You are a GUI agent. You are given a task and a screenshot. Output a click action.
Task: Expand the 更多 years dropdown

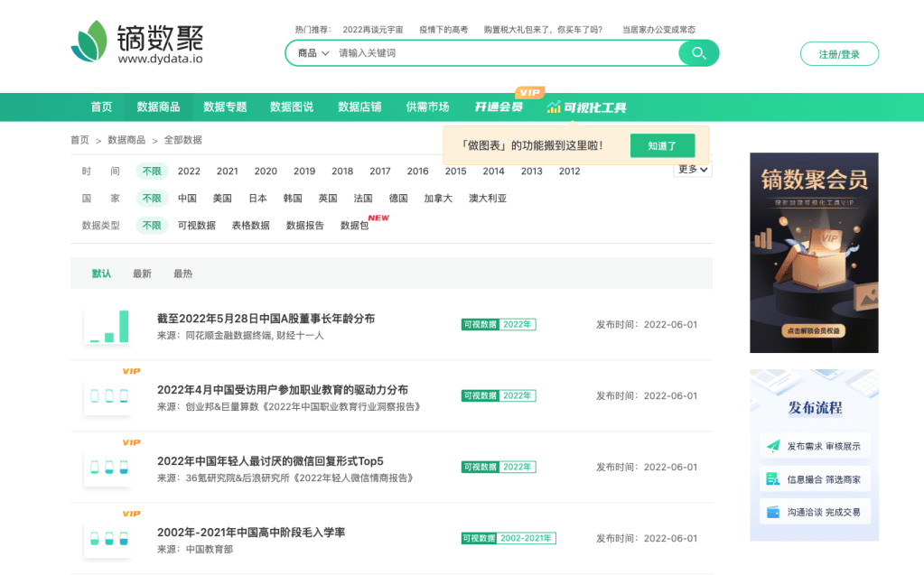pos(693,169)
